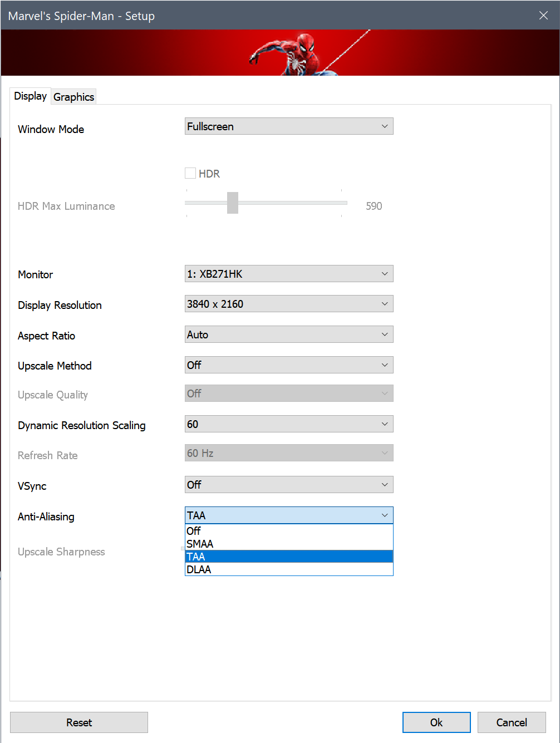Open the Upscale Method dropdown

click(289, 365)
